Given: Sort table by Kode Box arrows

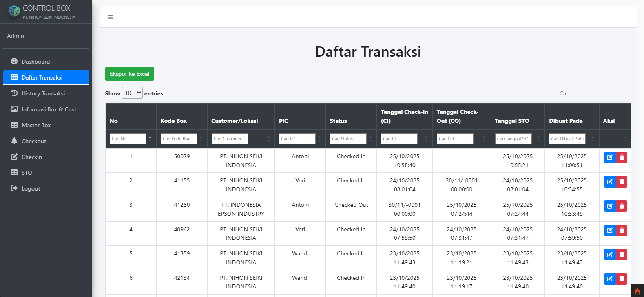Looking at the screenshot, I should click(x=201, y=139).
